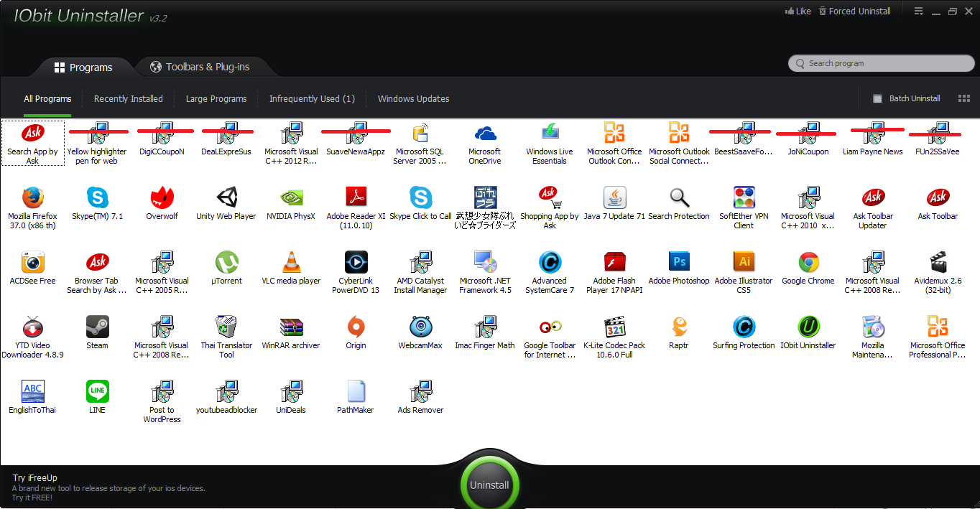Click the Skype(TM) 7.1 icon
980x509 pixels.
(97, 197)
